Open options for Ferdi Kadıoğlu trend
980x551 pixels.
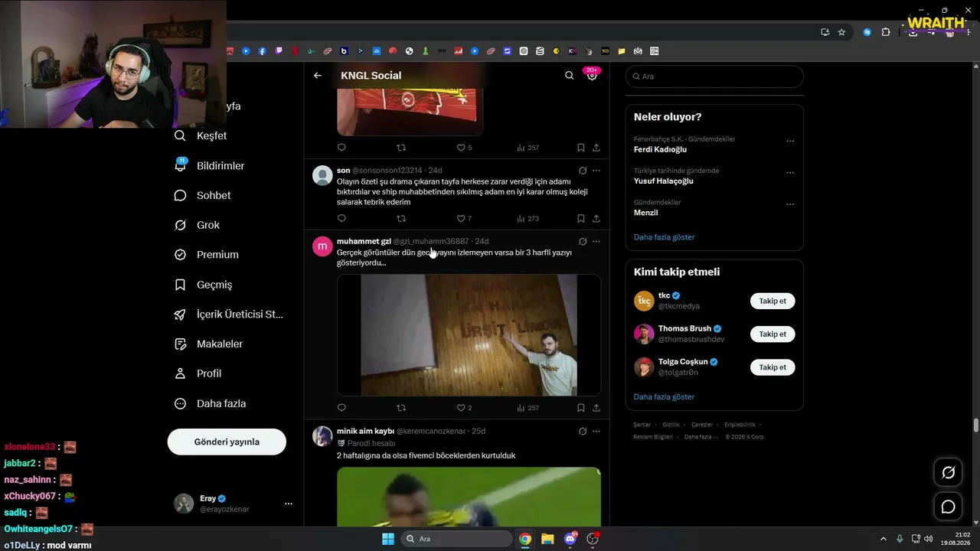coord(790,141)
